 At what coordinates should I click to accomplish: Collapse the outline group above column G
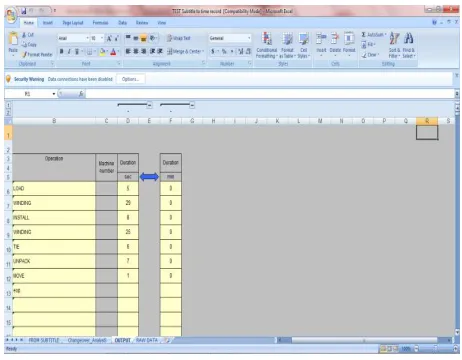[x=192, y=105]
